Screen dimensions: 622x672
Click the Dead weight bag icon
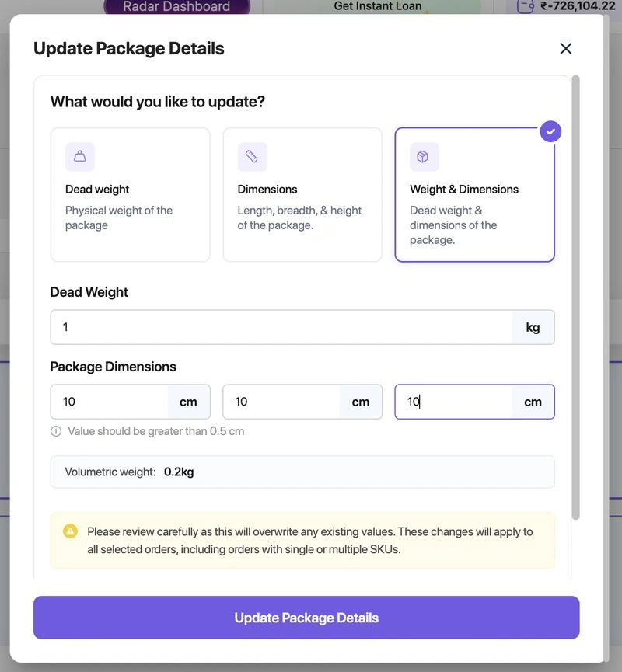tap(80, 156)
